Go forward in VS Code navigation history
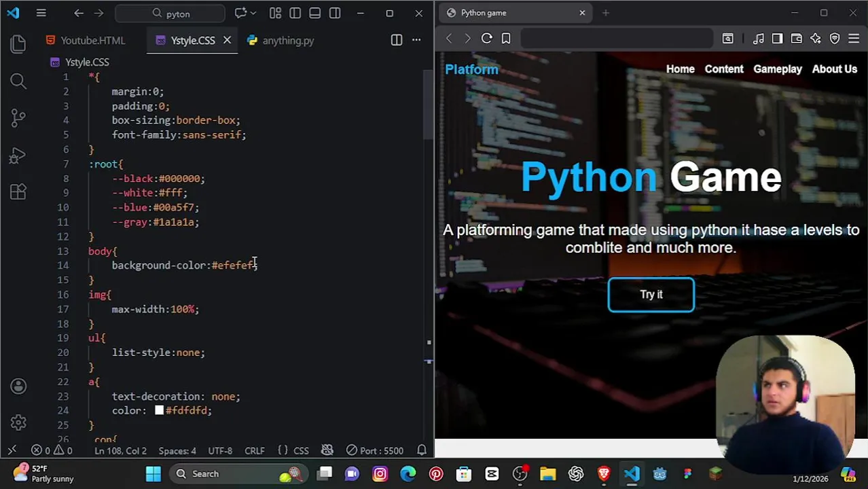Screen dimensions: 868x489 [99, 13]
